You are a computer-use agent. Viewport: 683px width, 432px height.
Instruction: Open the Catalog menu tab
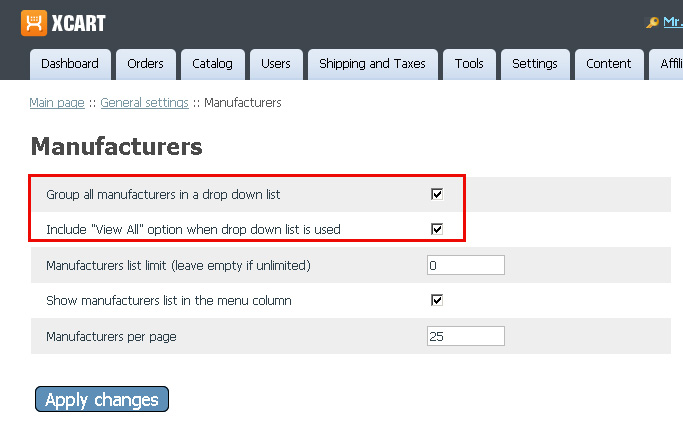tap(212, 64)
